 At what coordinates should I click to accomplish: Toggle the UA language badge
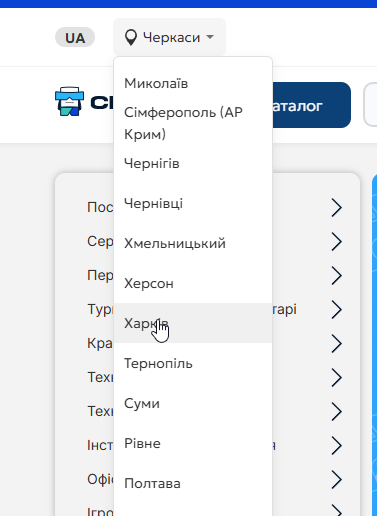75,38
